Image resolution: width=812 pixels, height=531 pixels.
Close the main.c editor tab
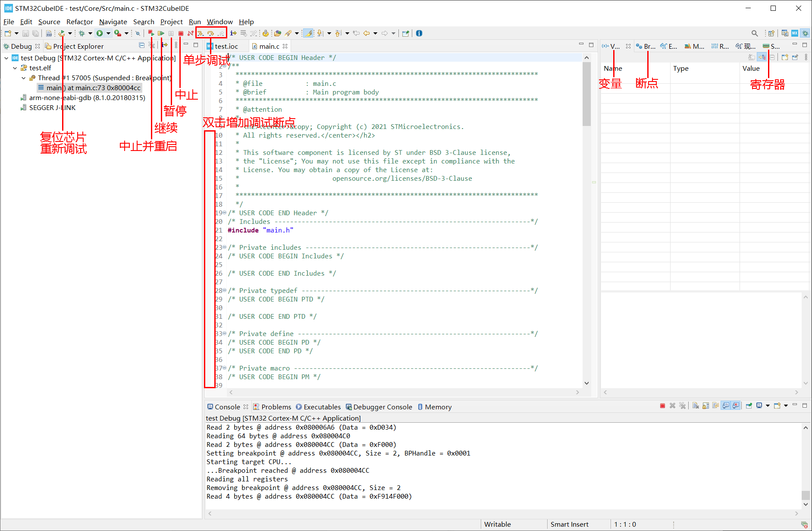point(285,46)
